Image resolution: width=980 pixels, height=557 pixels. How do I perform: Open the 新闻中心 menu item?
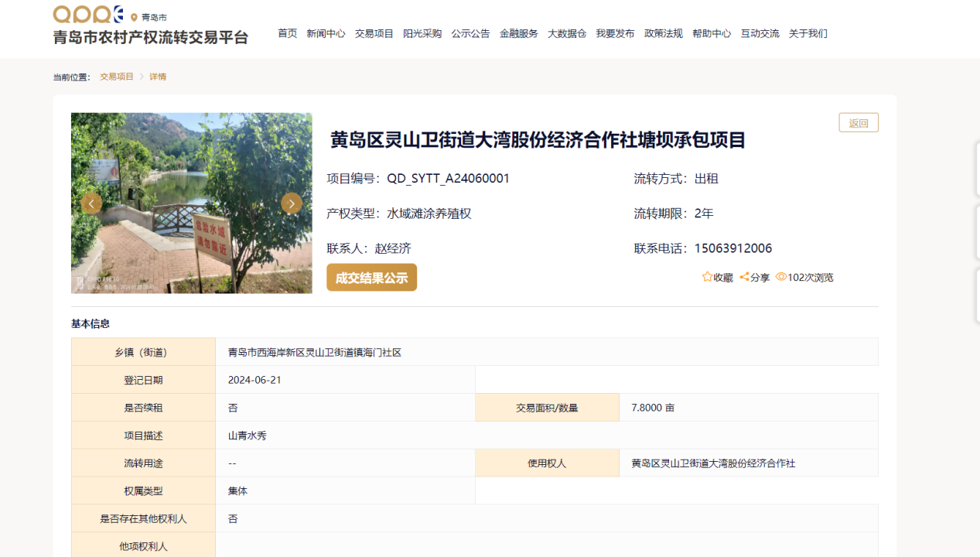[x=326, y=33]
